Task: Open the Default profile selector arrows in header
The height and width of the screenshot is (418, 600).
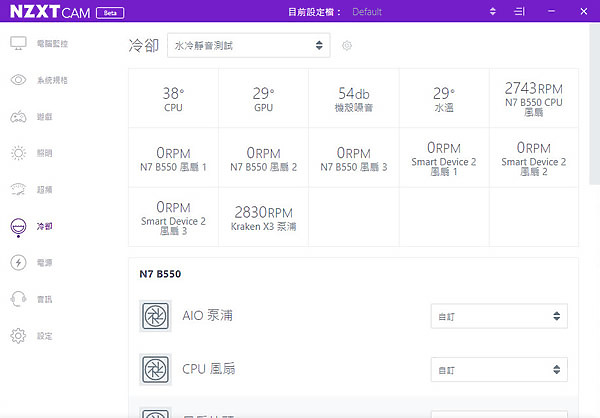Action: point(493,11)
